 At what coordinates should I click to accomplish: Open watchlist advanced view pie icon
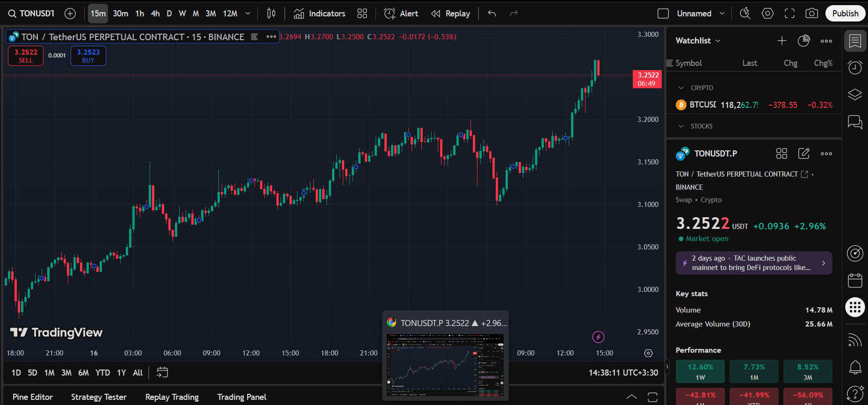coord(804,41)
